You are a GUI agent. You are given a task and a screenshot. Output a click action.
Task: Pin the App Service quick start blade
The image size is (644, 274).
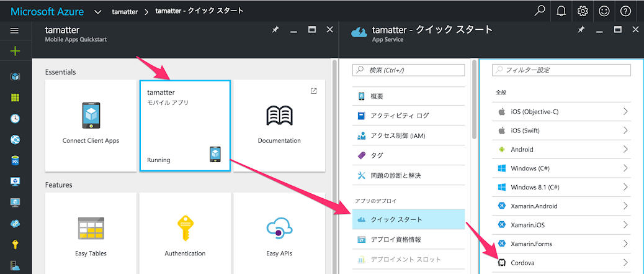[x=581, y=30]
